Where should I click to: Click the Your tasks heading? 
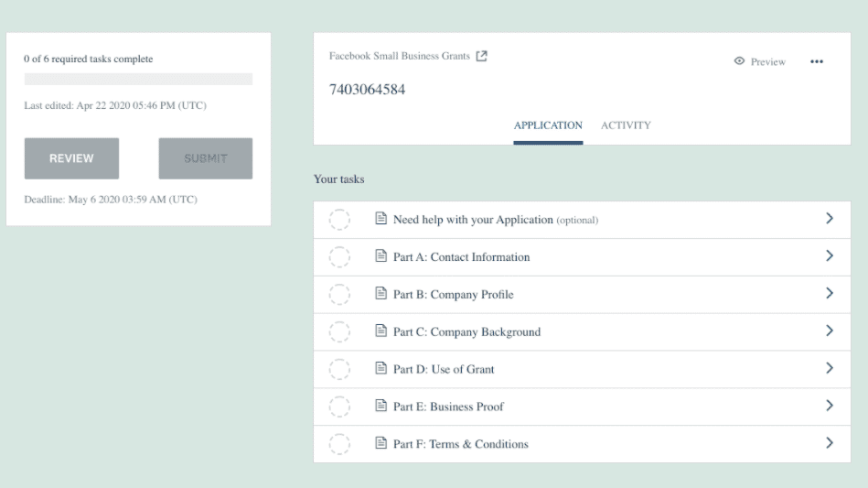338,179
